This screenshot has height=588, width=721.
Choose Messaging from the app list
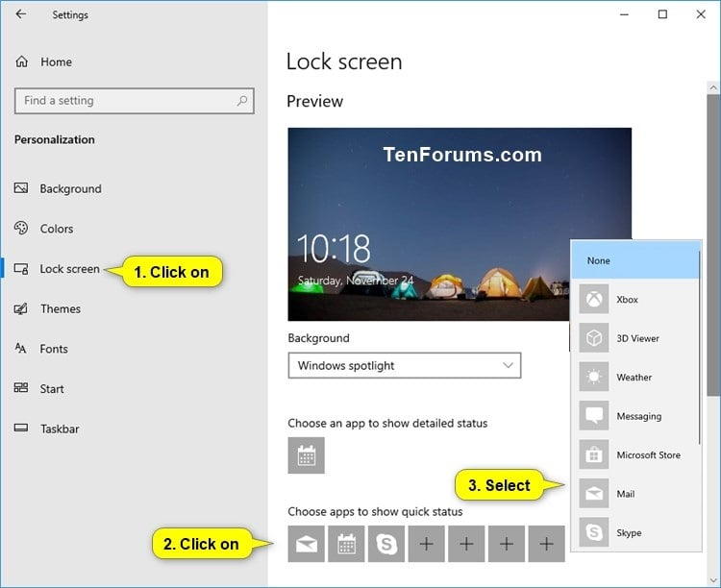click(635, 416)
